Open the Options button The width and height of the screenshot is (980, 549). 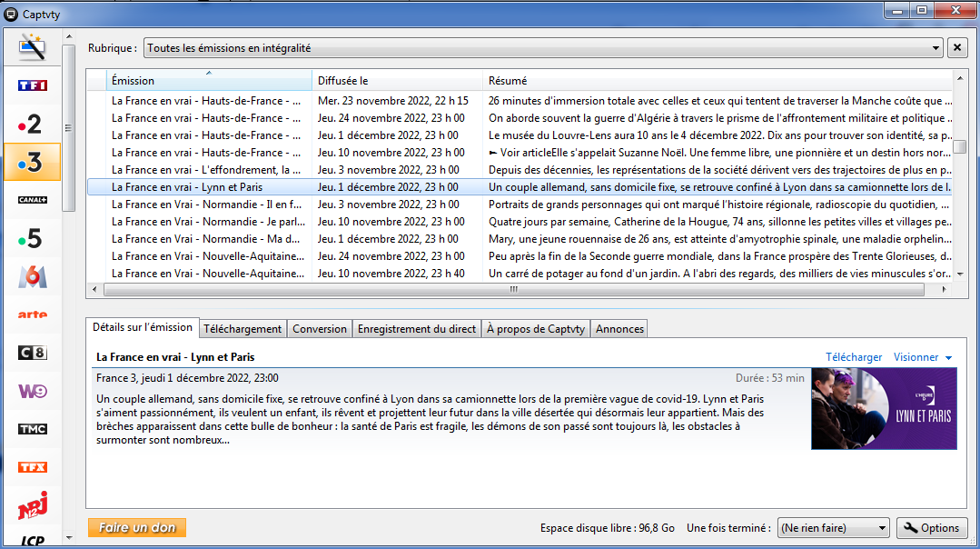point(932,528)
